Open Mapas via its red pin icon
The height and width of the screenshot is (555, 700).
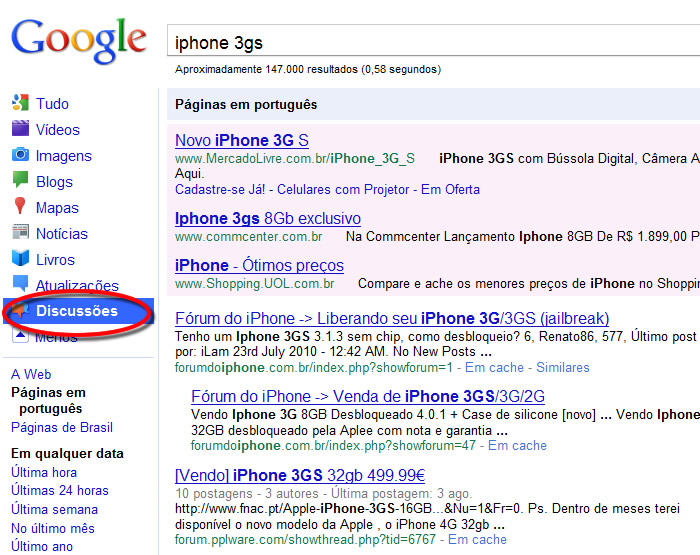(x=20, y=207)
